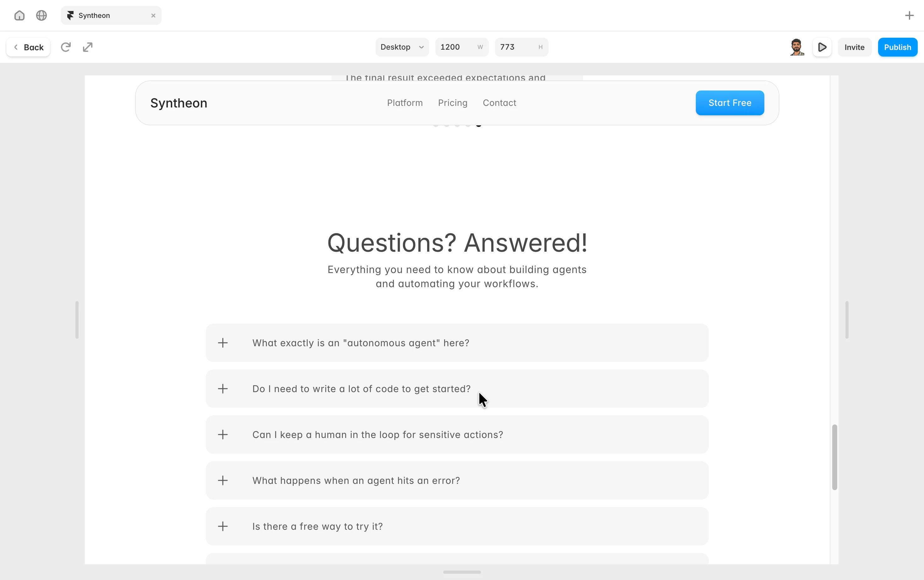The image size is (924, 580).
Task: Click the globe icon beside home
Action: pyautogui.click(x=41, y=15)
